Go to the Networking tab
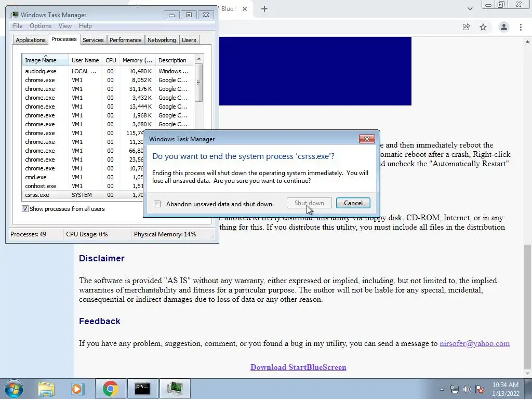The width and height of the screenshot is (532, 399). point(162,40)
